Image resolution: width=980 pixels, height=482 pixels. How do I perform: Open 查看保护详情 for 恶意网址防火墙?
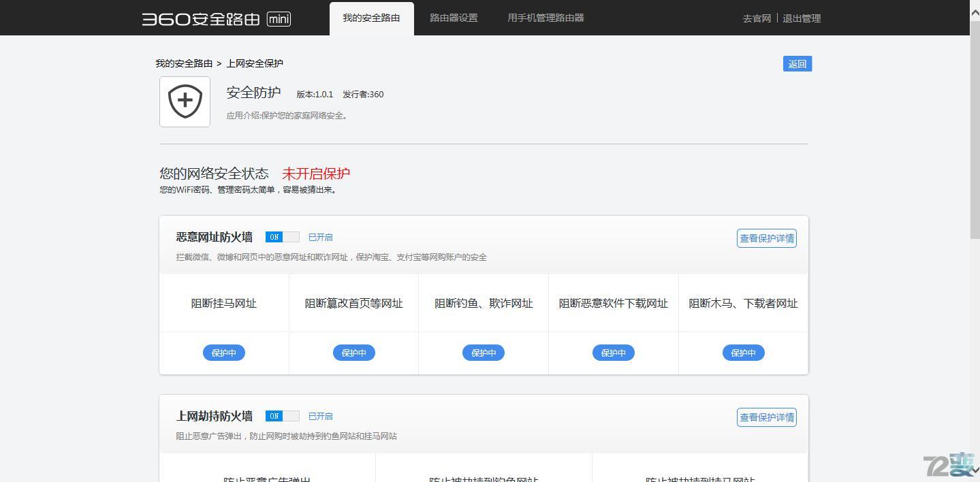click(x=766, y=238)
